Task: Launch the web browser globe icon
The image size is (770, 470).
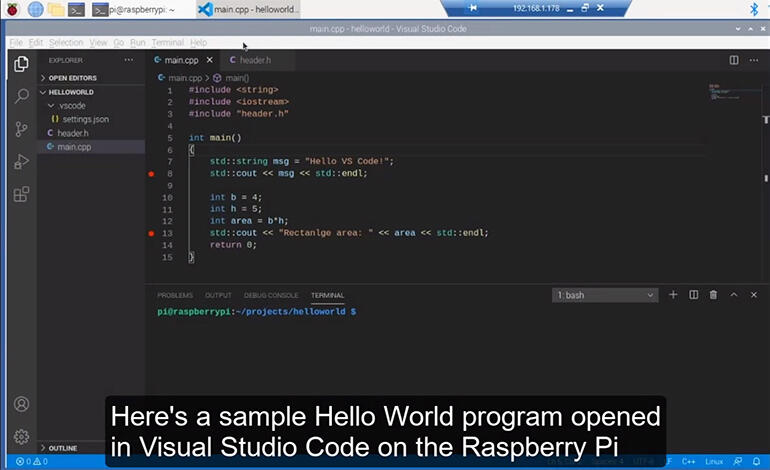Action: point(35,9)
